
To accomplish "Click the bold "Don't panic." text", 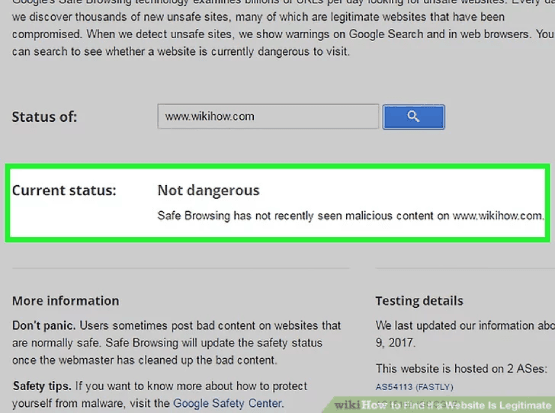I will coord(44,326).
